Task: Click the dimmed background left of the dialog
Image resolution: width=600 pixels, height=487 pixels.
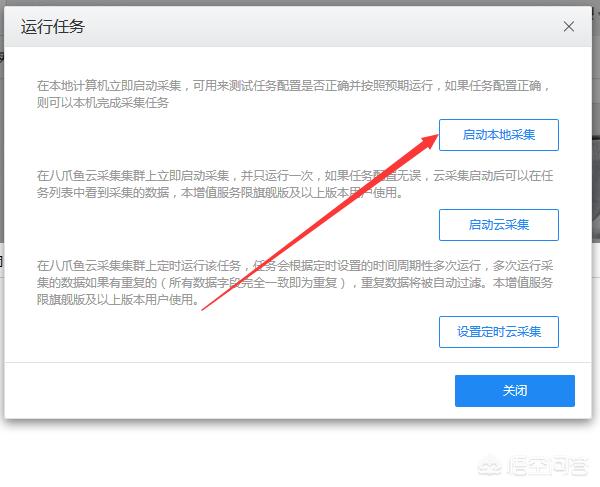Action: [x=2, y=153]
